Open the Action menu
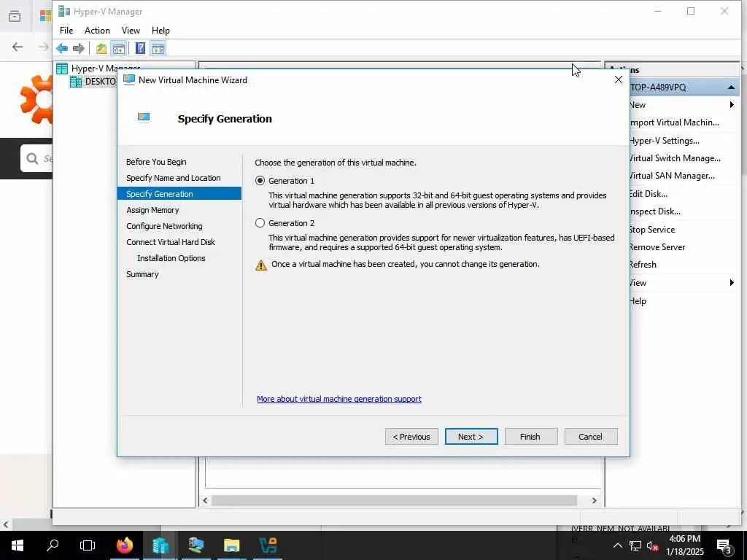The width and height of the screenshot is (747, 560). [97, 31]
